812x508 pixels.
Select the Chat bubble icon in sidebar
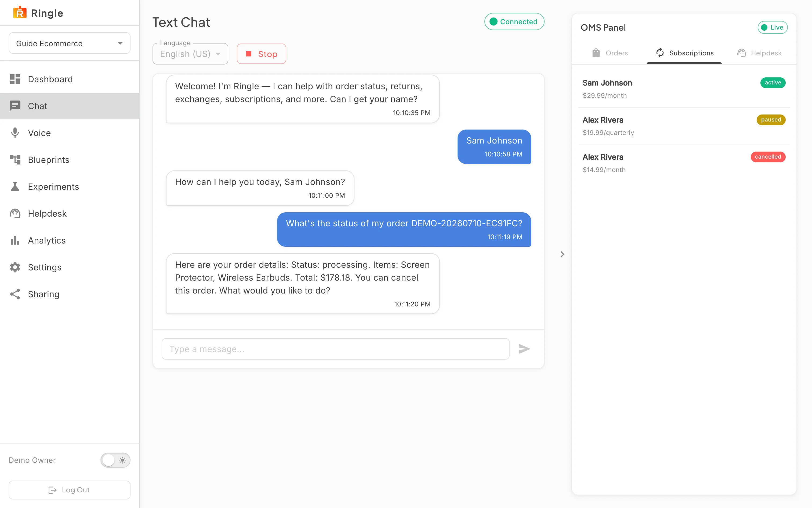15,106
